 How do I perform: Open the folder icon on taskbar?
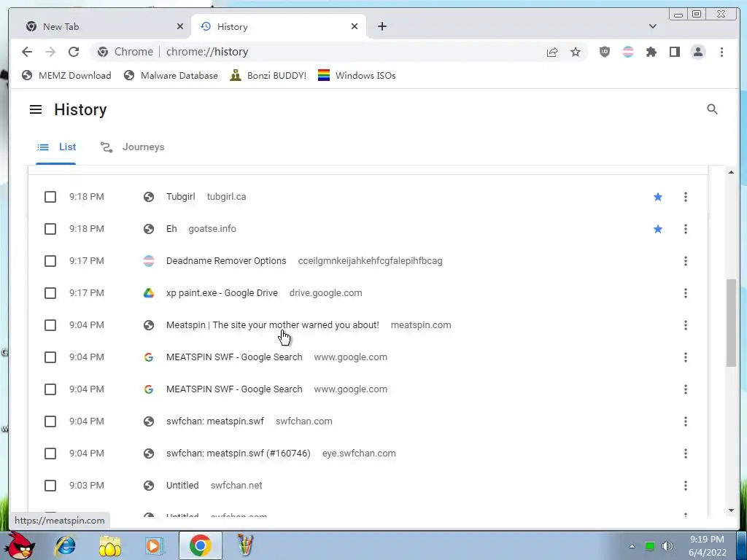pos(110,545)
